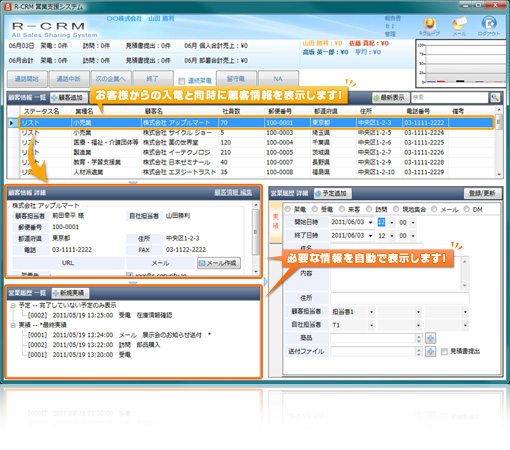Open the 顧客担当者 dropdown showing 担当者1
The height and width of the screenshot is (450, 510).
(x=371, y=312)
